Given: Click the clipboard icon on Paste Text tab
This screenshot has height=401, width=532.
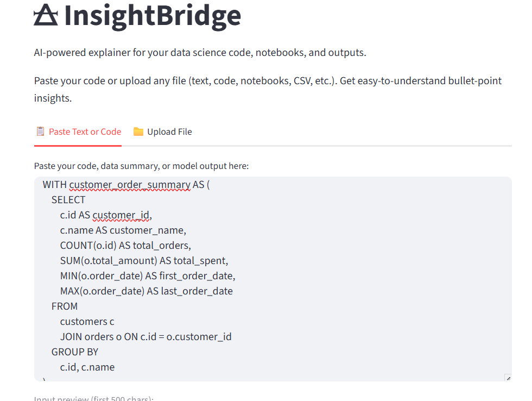Looking at the screenshot, I should 40,131.
